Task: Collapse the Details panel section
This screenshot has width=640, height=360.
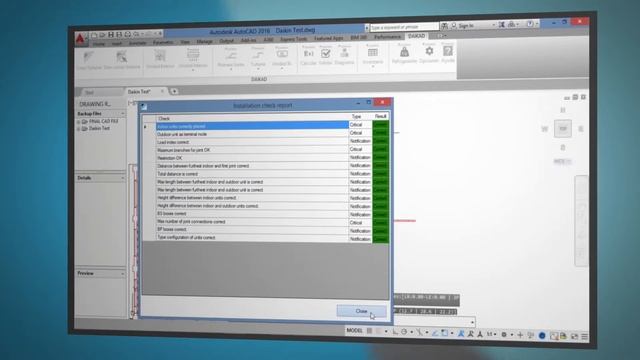Action: pyautogui.click(x=122, y=178)
